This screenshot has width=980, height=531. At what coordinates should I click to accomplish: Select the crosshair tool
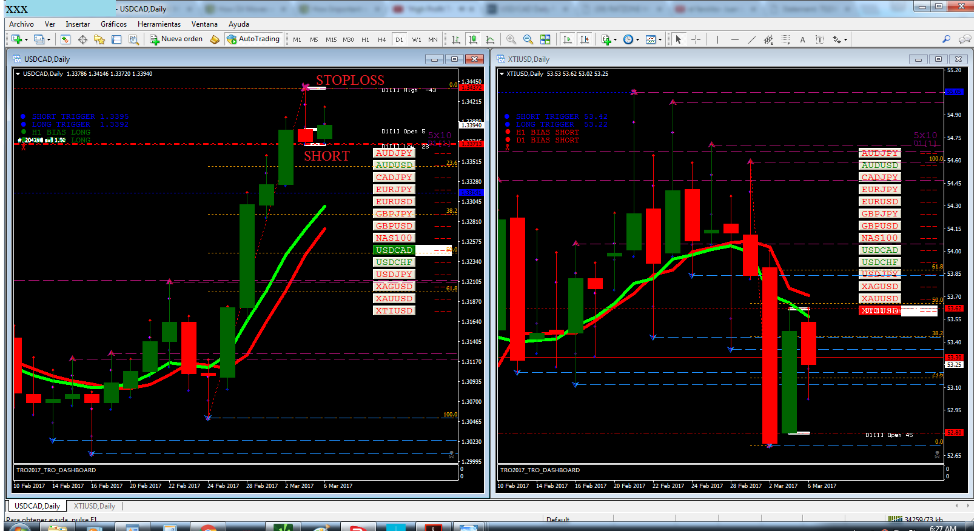[x=696, y=39]
